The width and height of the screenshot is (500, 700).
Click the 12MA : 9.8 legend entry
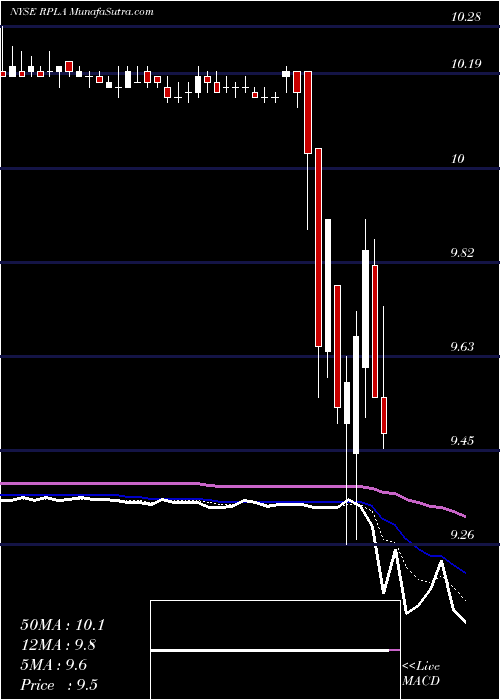58,645
